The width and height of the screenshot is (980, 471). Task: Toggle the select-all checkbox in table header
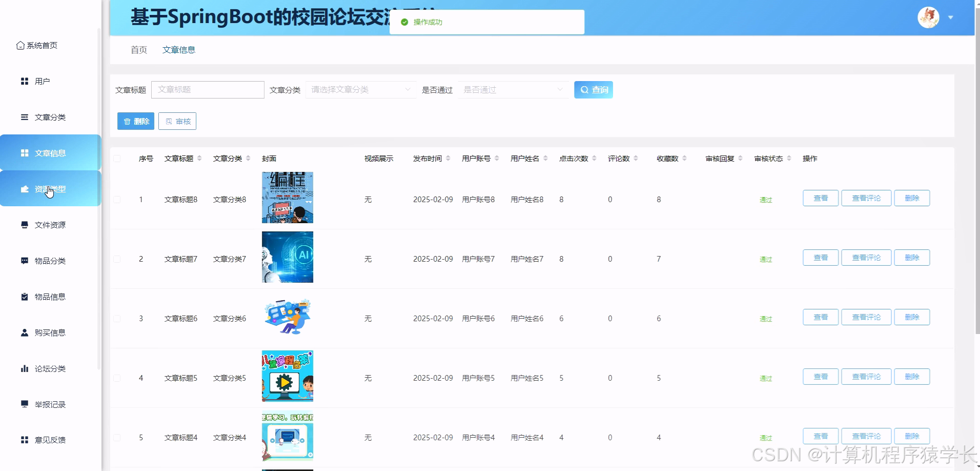coord(116,159)
